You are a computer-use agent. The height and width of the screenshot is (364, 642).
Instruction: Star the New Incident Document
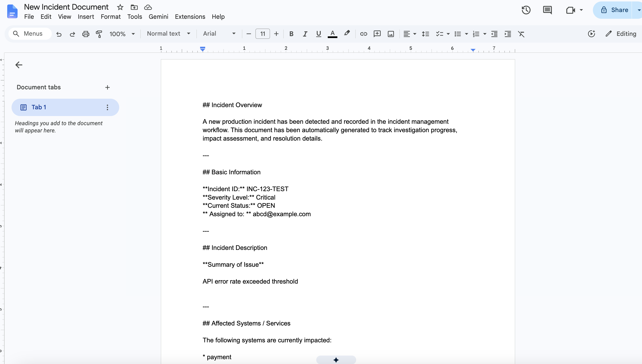pos(120,7)
